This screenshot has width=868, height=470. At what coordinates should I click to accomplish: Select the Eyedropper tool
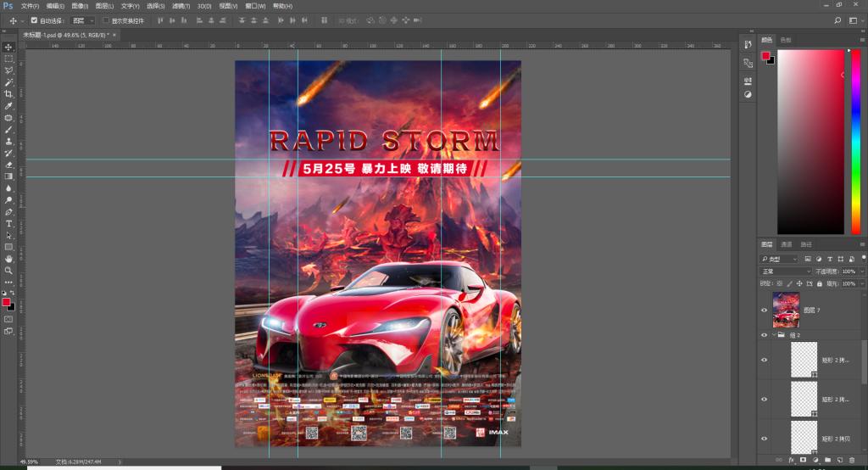pos(8,106)
